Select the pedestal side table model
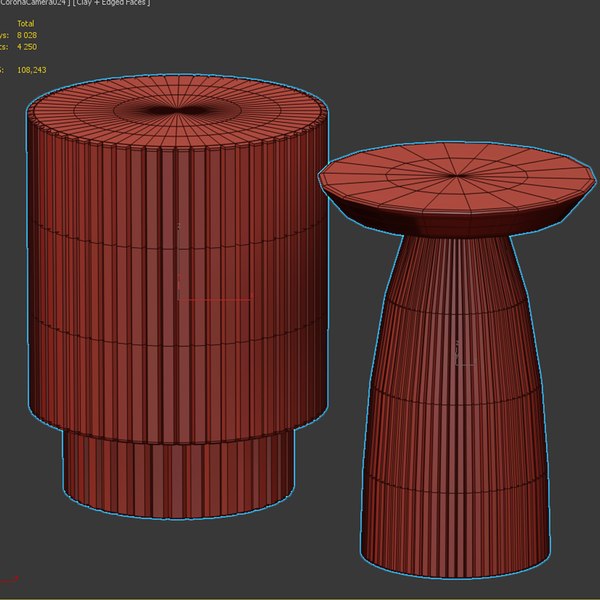The width and height of the screenshot is (600, 600). click(456, 360)
